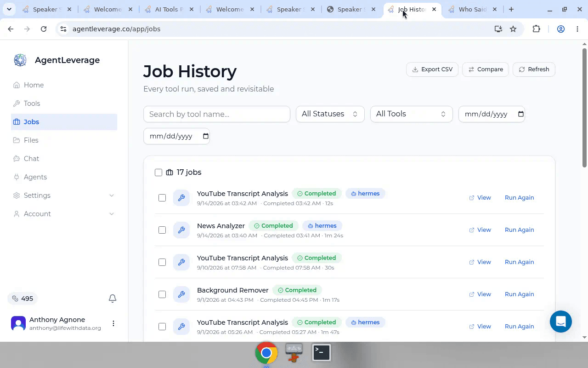Open notifications bell in sidebar

click(x=113, y=299)
